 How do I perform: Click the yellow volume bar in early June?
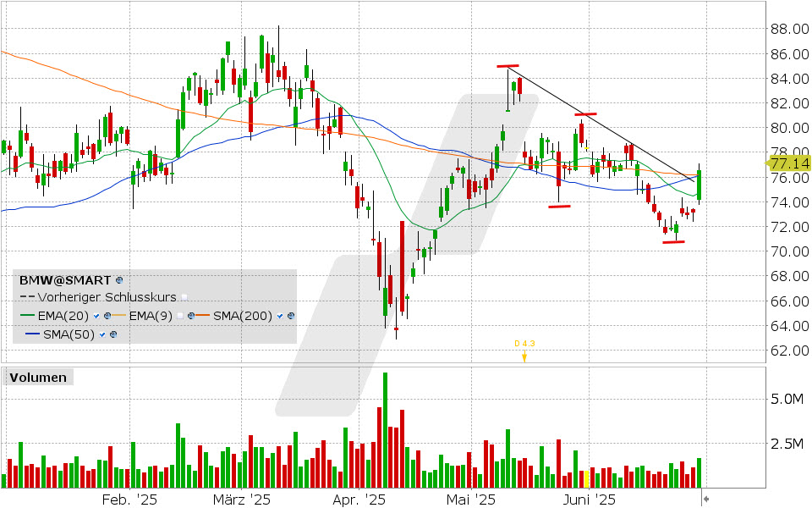coord(587,479)
